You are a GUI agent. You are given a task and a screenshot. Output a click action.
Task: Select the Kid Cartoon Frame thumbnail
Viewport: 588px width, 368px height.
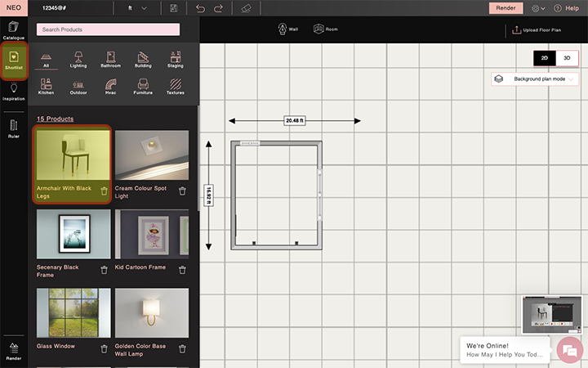152,234
